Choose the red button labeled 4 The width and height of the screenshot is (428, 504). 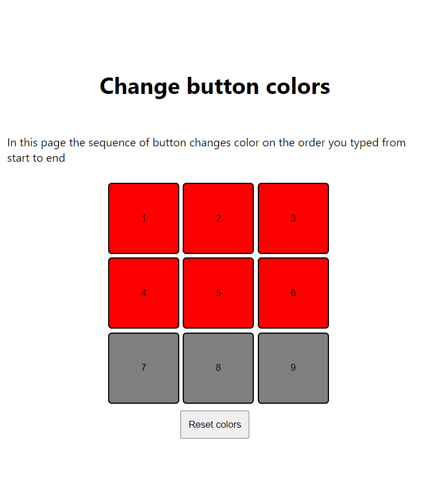pos(143,293)
